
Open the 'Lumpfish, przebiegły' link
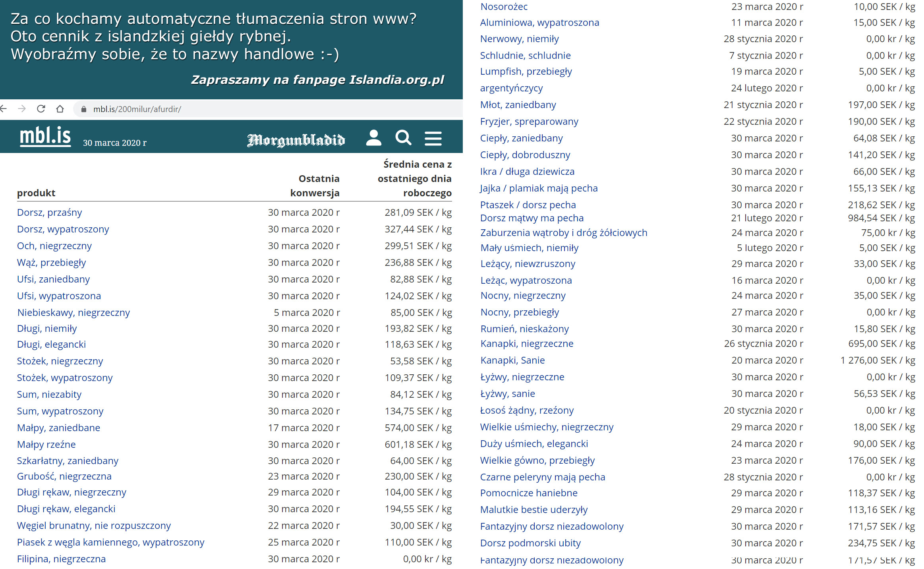pyautogui.click(x=526, y=72)
